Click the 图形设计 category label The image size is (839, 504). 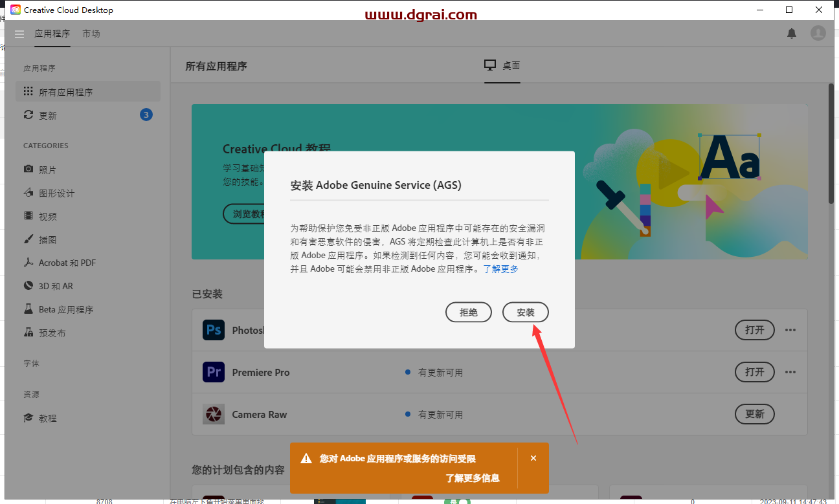[57, 193]
